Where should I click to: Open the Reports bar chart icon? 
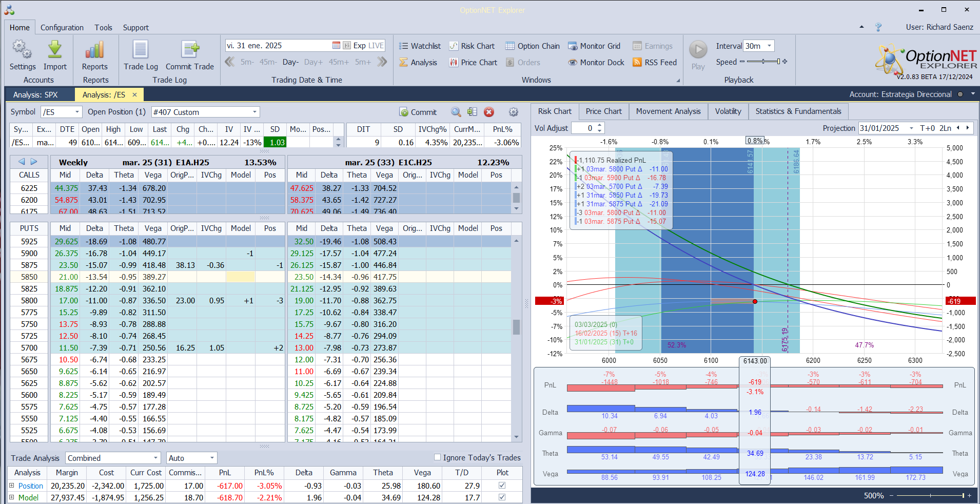[x=95, y=49]
